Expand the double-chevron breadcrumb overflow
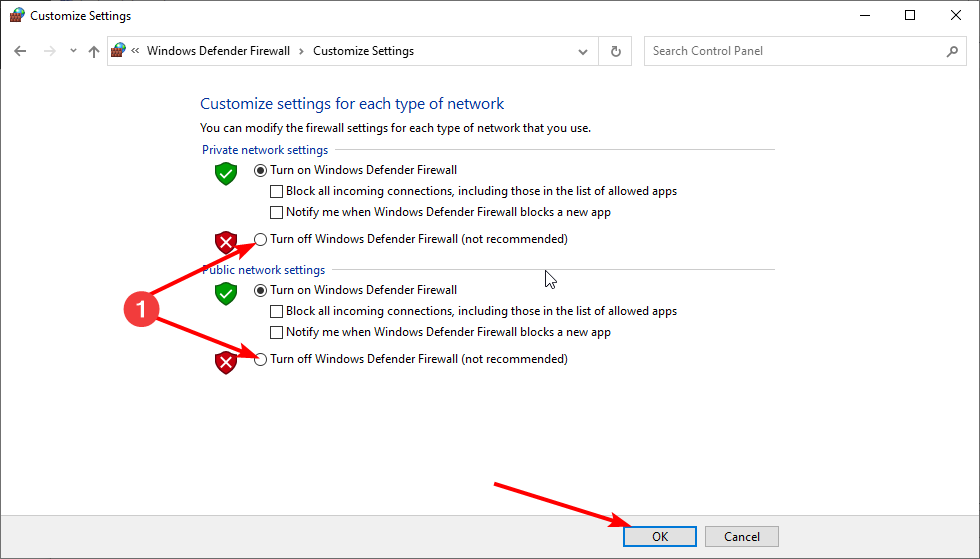The height and width of the screenshot is (559, 980). point(135,51)
